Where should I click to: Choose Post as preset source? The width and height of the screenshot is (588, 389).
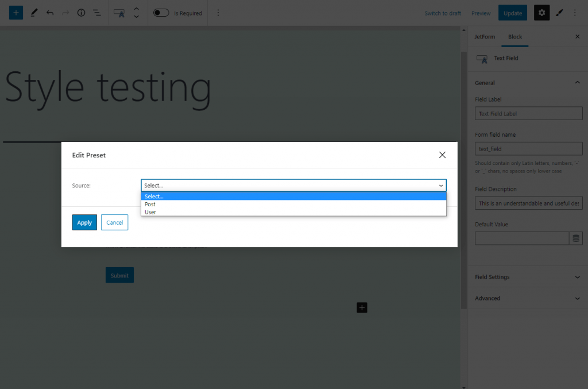pos(293,204)
